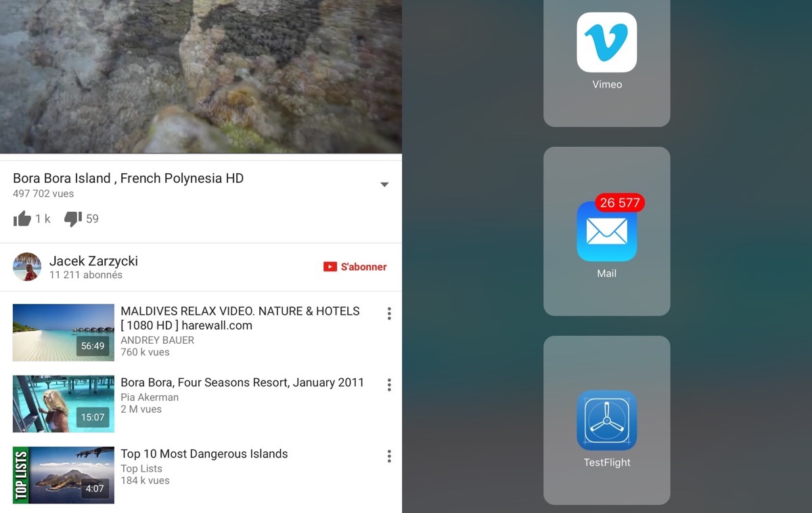Select the ANDREY BAUER channel text
This screenshot has width=812, height=513.
click(x=157, y=340)
